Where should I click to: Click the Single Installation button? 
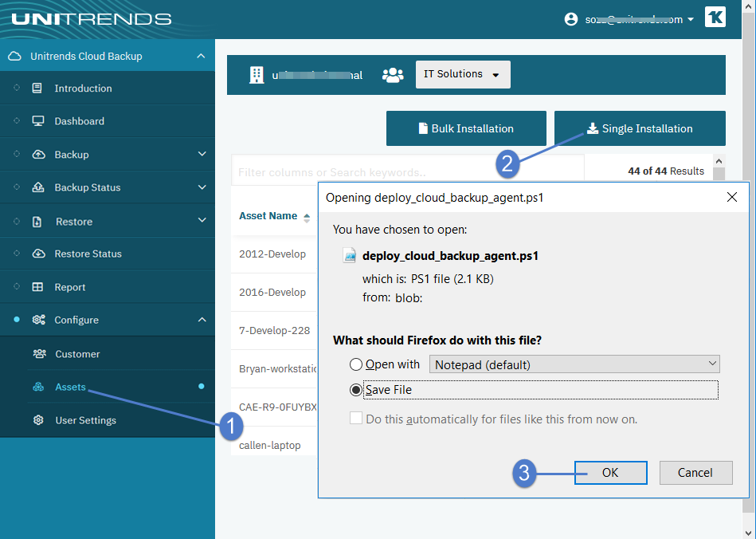[640, 128]
